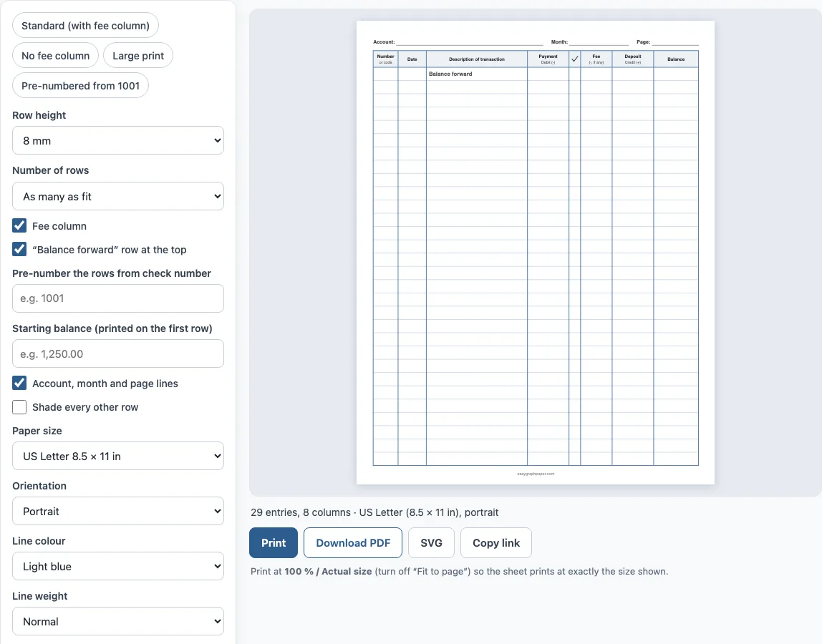Click the 'Account:' line in preview
Image resolution: width=822 pixels, height=644 pixels.
[458, 42]
